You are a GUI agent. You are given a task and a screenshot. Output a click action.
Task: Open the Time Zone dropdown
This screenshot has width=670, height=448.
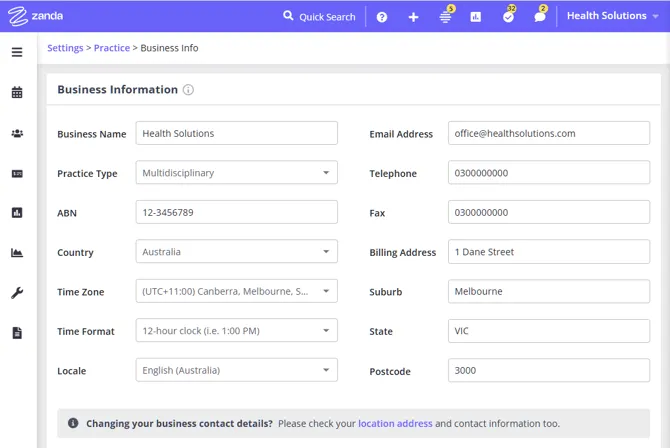(237, 291)
